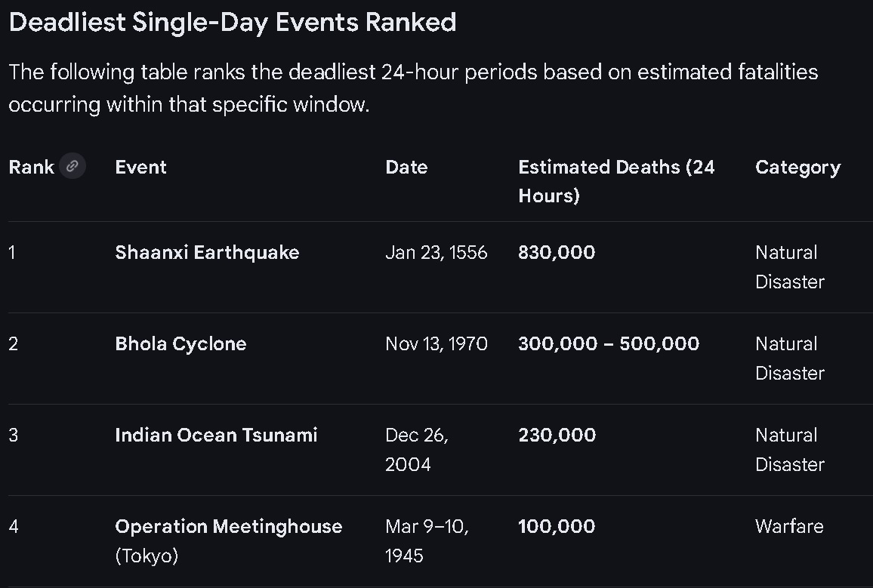Select the Event column header
The width and height of the screenshot is (873, 588).
pos(141,167)
